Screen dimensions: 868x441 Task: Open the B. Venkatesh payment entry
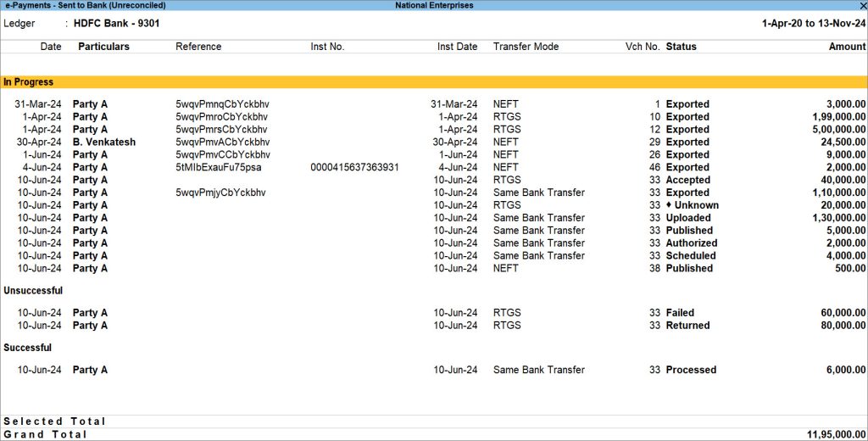pyautogui.click(x=103, y=142)
